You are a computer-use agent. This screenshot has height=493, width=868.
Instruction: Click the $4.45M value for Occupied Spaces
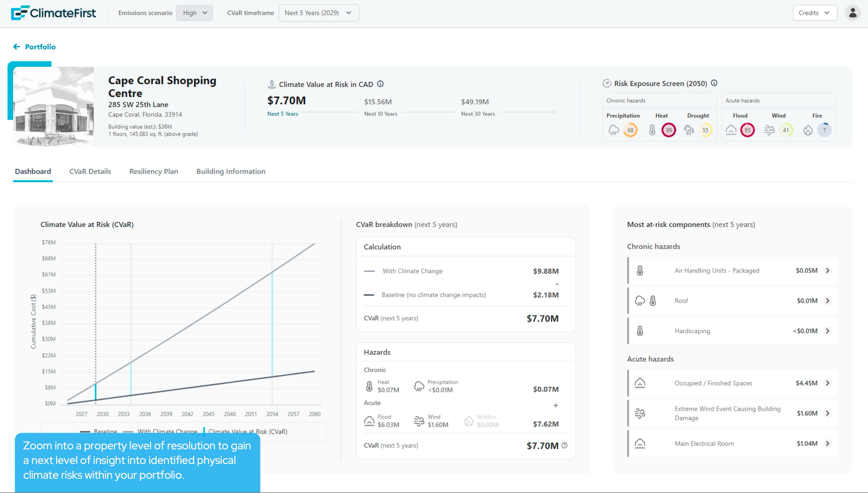pos(806,383)
